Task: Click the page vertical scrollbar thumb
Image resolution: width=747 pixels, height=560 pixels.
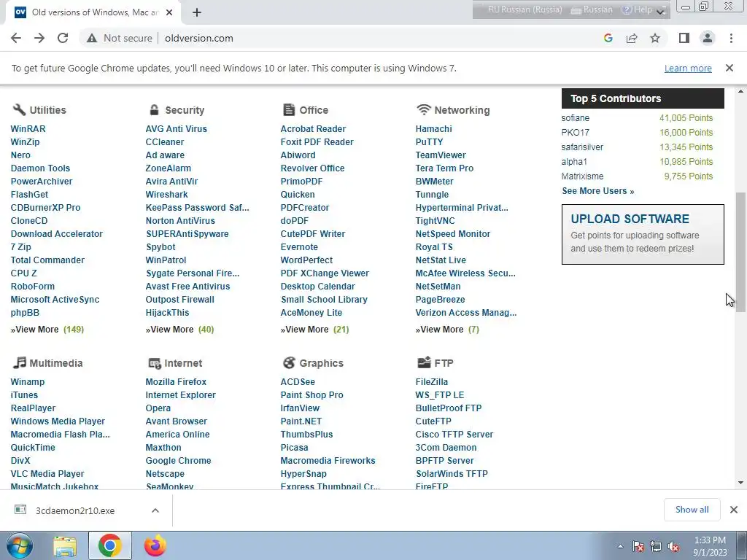Action: click(x=740, y=252)
